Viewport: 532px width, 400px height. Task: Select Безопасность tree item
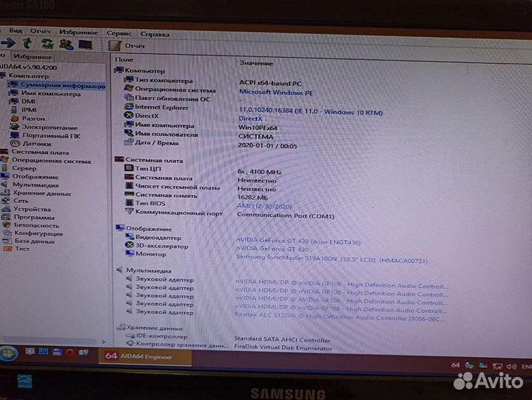(37, 225)
